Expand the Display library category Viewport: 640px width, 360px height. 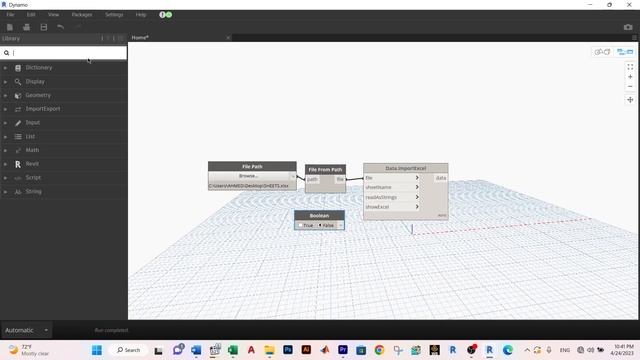(5, 82)
